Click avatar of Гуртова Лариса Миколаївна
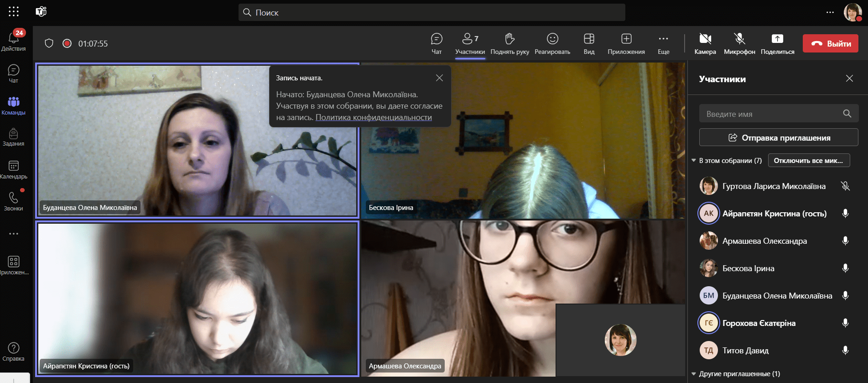 (709, 186)
